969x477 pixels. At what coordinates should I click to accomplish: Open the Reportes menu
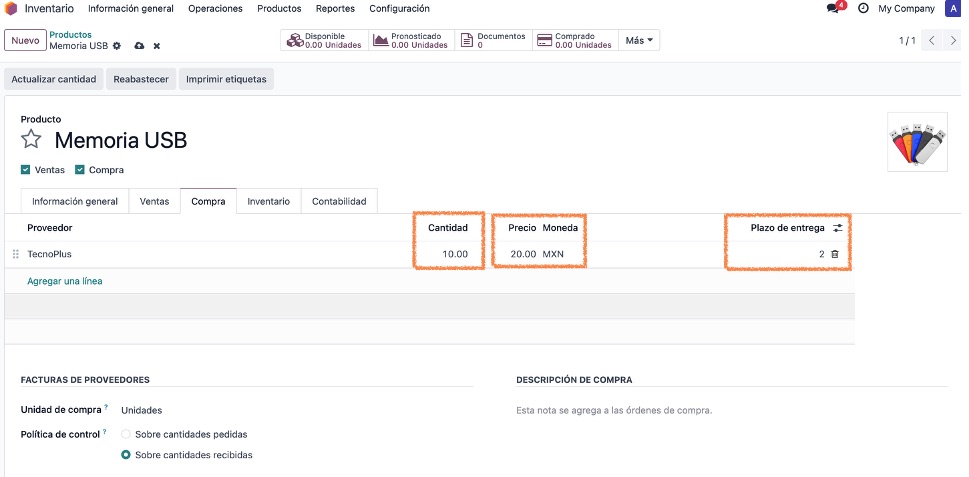(x=336, y=9)
